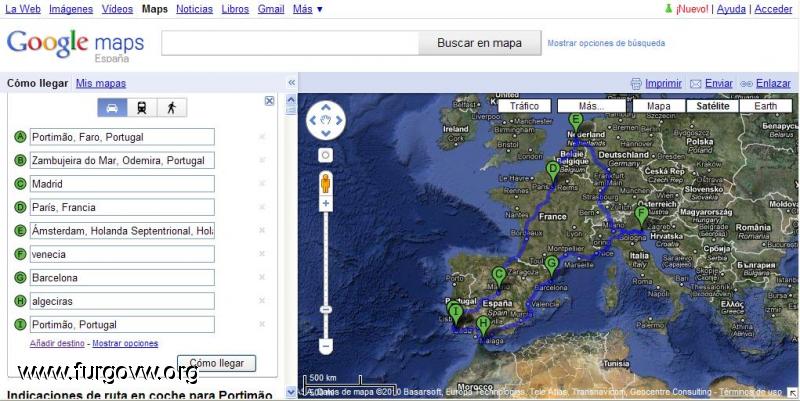Click the H marker on Algeciras on map
Screen dimensions: 800x401
click(483, 326)
